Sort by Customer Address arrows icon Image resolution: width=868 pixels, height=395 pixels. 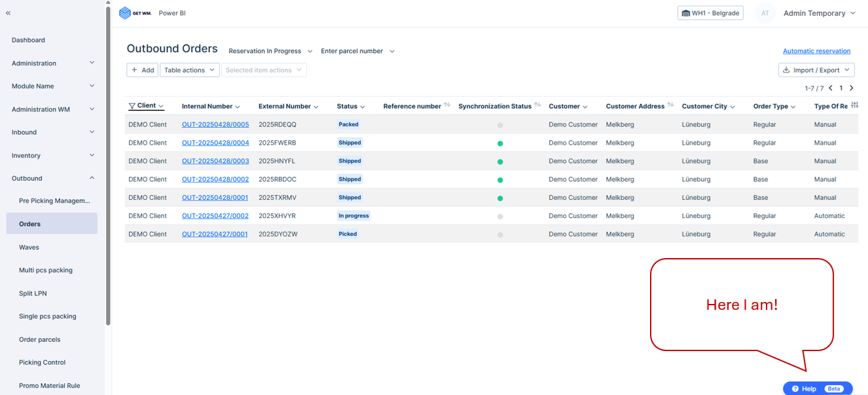(670, 105)
